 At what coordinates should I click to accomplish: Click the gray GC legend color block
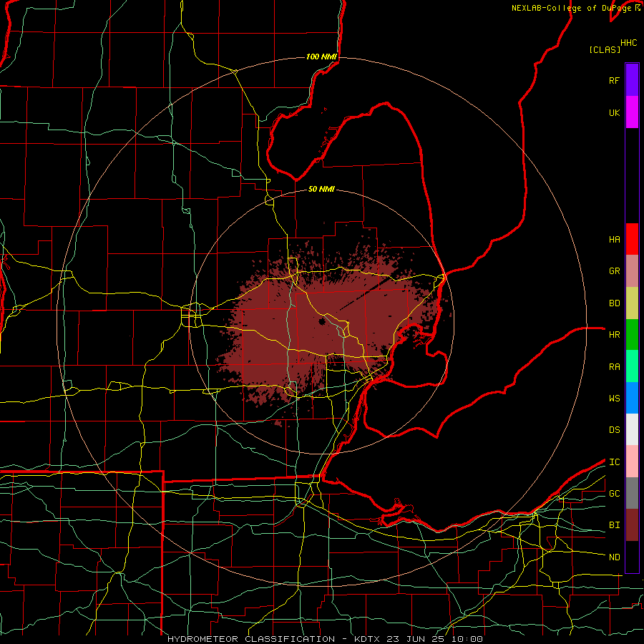point(632,493)
